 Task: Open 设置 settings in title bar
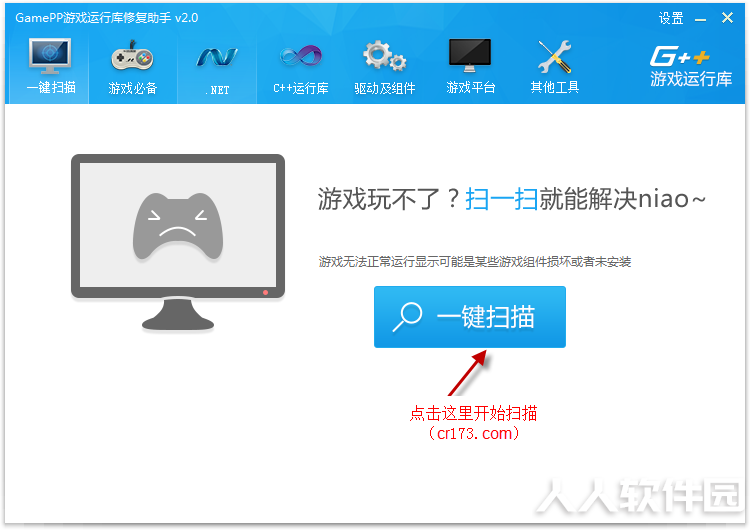(x=671, y=18)
